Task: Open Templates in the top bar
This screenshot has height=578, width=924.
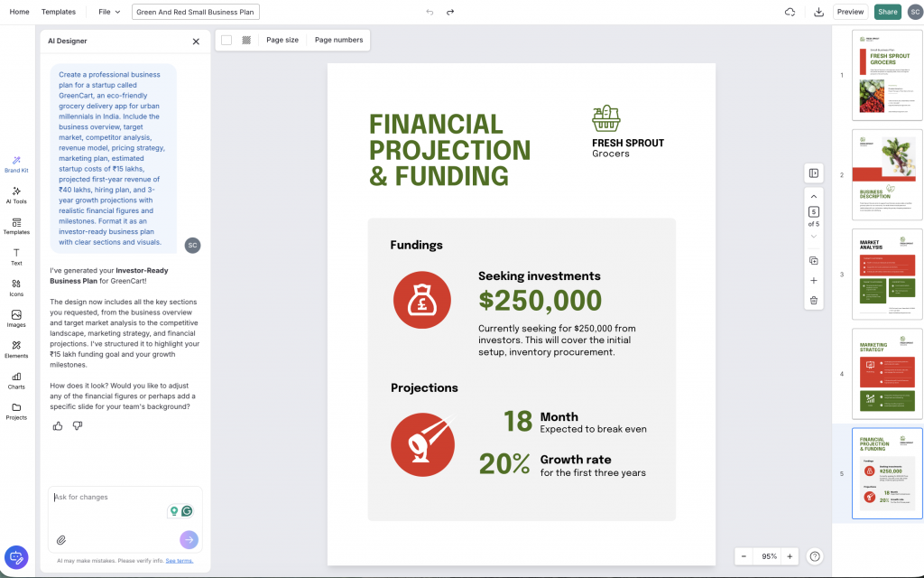Action: [59, 12]
